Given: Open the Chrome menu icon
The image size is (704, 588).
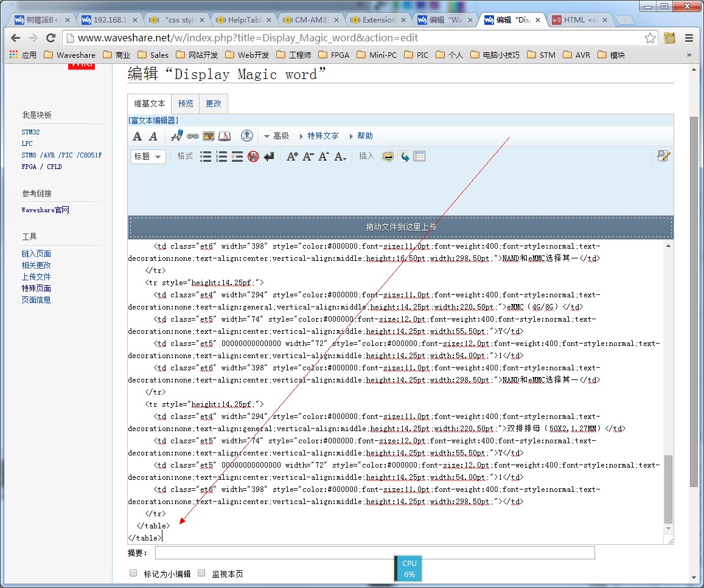Looking at the screenshot, I should (689, 38).
